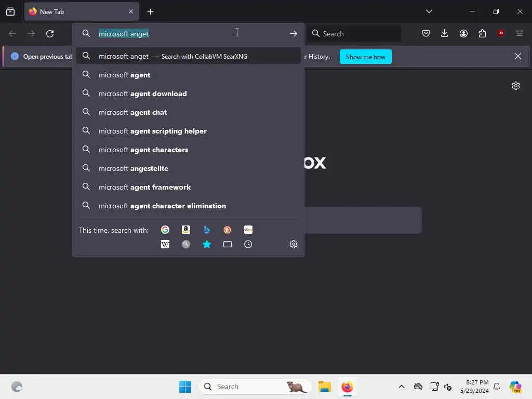Screen dimensions: 532x399
Task: Choose the 'microsoft angestellte' suggestion
Action: pyautogui.click(x=188, y=168)
